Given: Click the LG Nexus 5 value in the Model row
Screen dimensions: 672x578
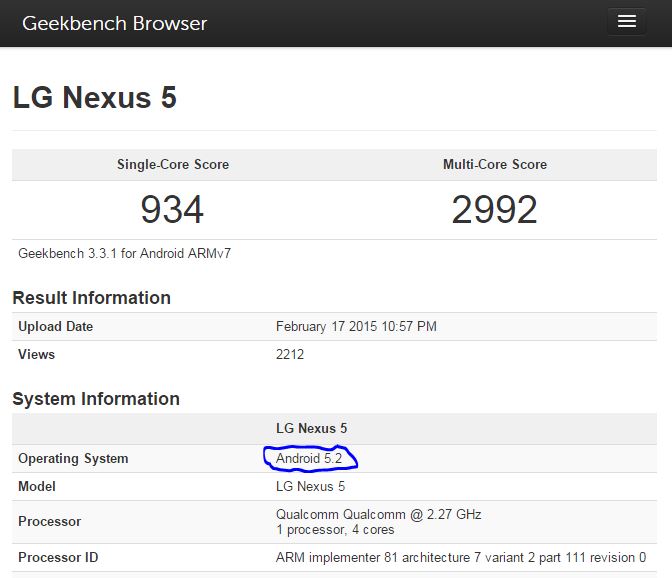Looking at the screenshot, I should (310, 486).
